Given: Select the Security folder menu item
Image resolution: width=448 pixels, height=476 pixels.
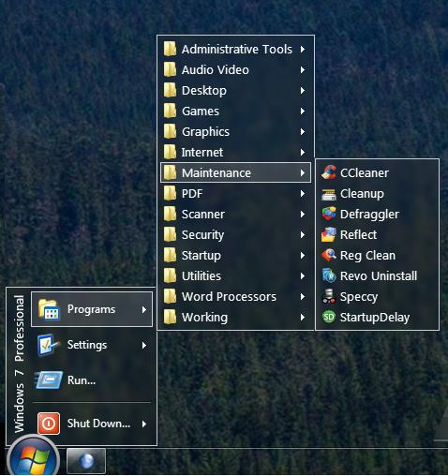Looking at the screenshot, I should 235,235.
